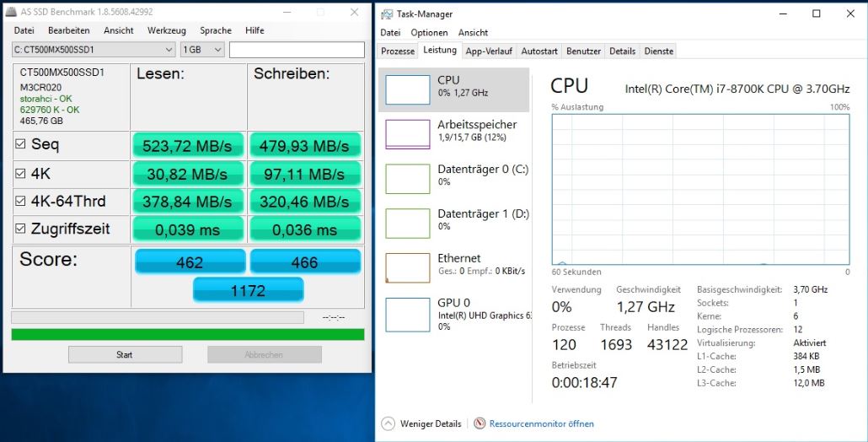868x442 pixels.
Task: Open the drive selection dropdown C: CT500MX500SSD1
Action: 94,50
